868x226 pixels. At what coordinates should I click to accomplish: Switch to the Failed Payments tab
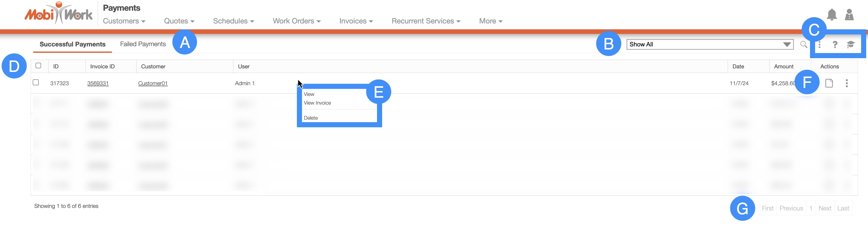(x=143, y=44)
